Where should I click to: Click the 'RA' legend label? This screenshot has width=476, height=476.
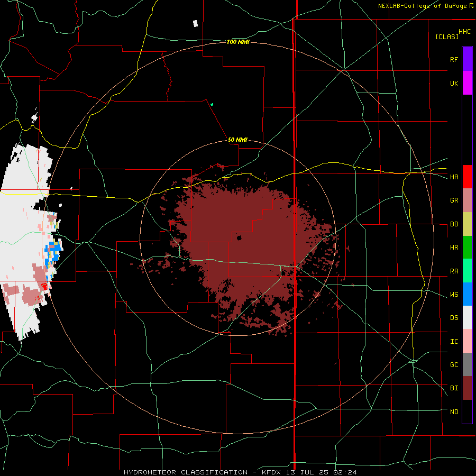pos(454,271)
